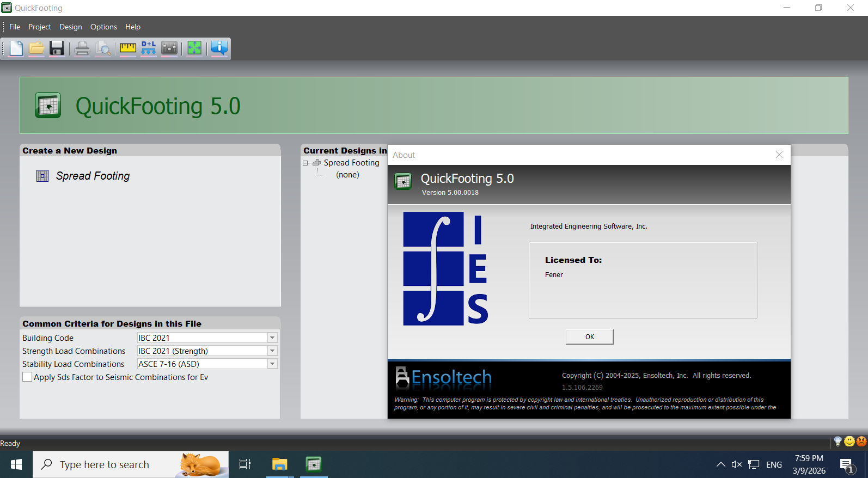Save the project with the floppy disk icon
The height and width of the screenshot is (478, 868).
coord(57,48)
